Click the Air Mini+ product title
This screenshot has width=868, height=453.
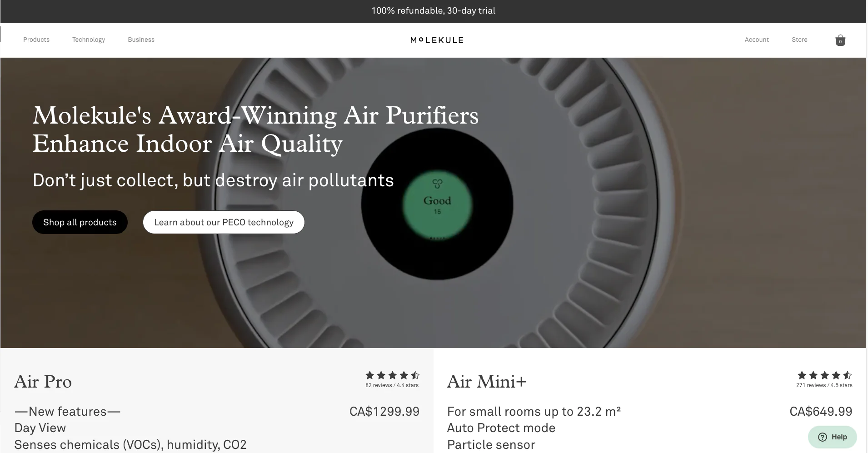coord(487,382)
